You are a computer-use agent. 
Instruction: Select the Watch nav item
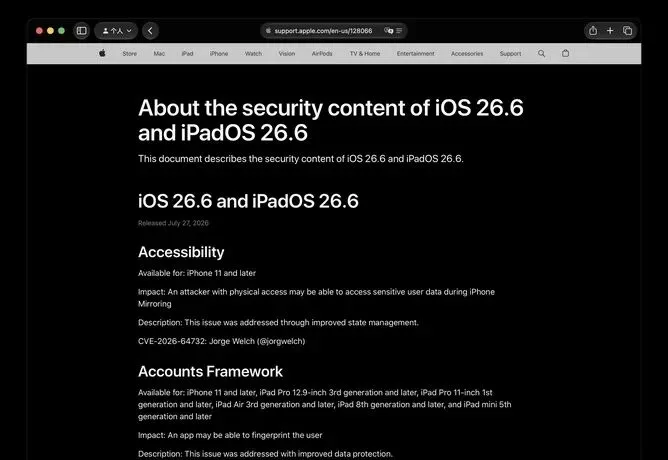tap(253, 54)
